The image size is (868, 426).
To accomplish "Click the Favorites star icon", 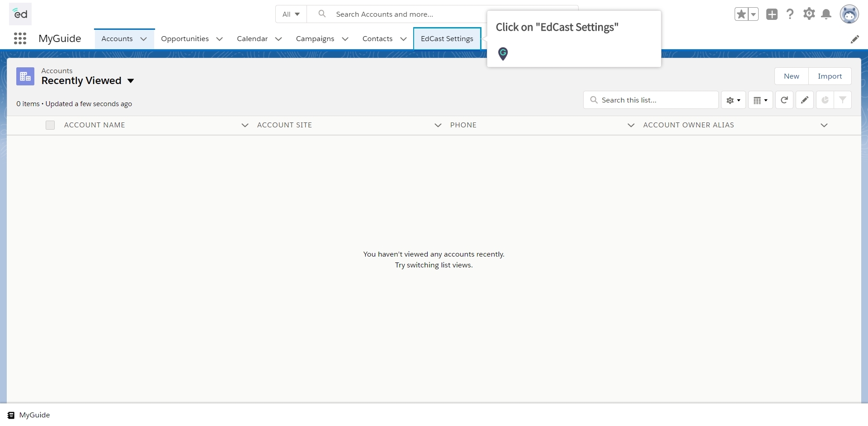I will [741, 14].
